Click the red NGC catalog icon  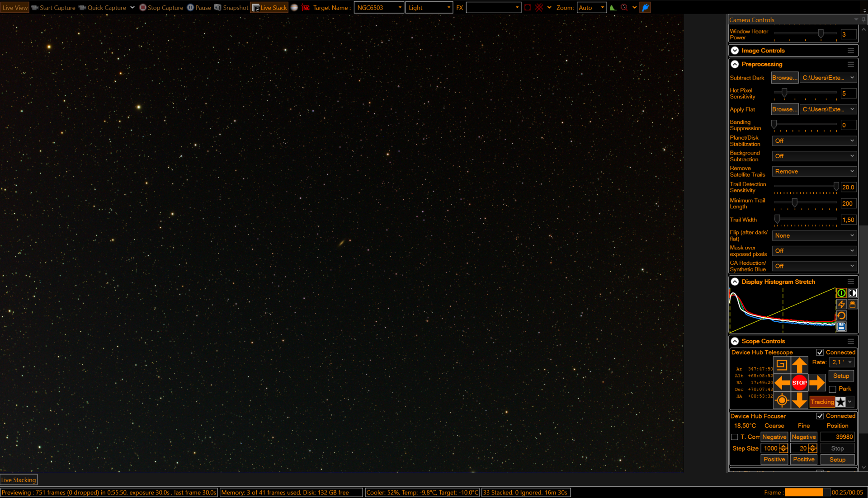pyautogui.click(x=306, y=8)
